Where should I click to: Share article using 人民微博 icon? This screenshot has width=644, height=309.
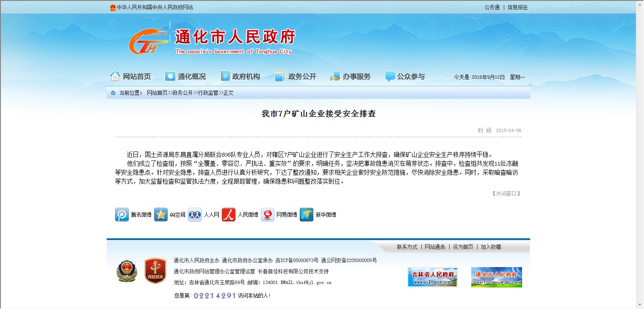coord(229,215)
